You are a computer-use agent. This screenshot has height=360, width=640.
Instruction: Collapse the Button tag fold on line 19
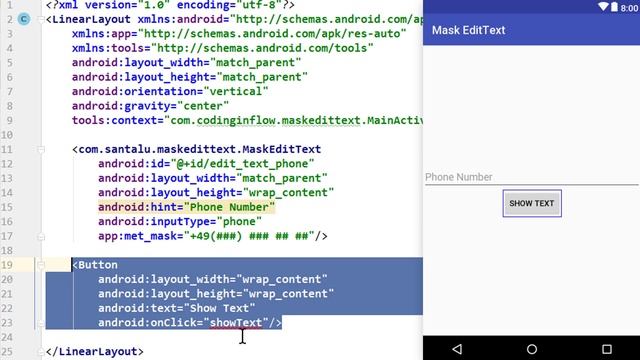(41, 265)
